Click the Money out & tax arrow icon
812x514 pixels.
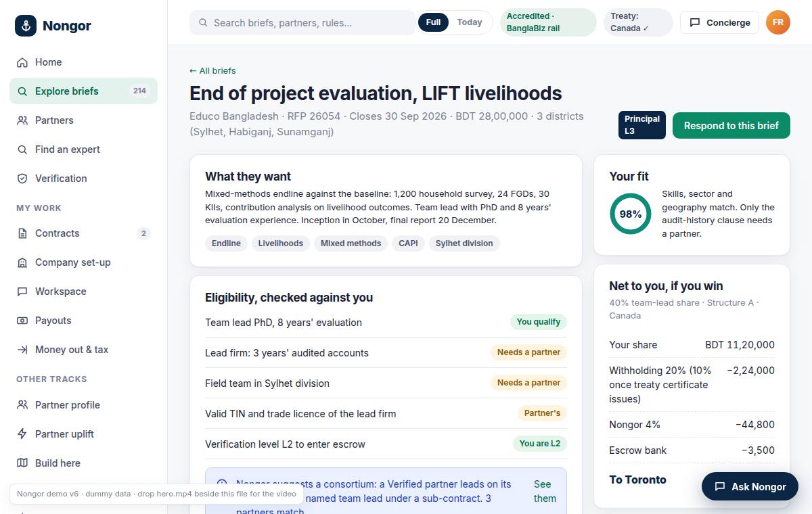tap(22, 350)
